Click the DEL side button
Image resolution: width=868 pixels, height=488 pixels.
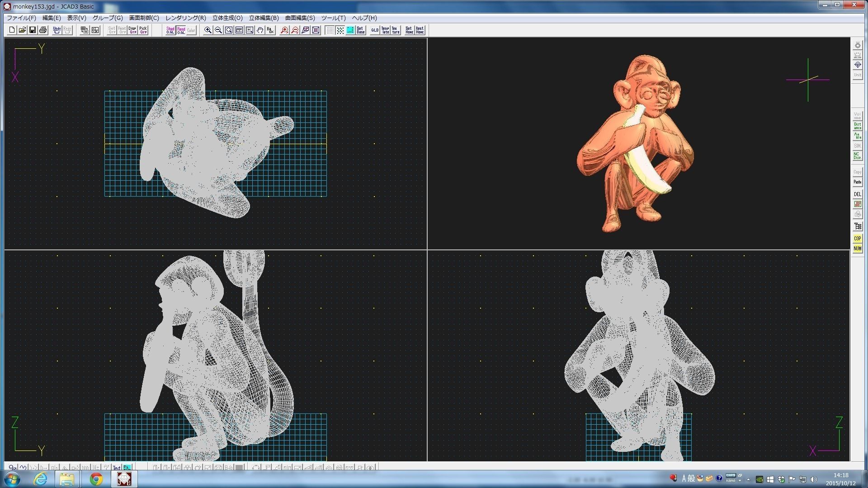[857, 194]
